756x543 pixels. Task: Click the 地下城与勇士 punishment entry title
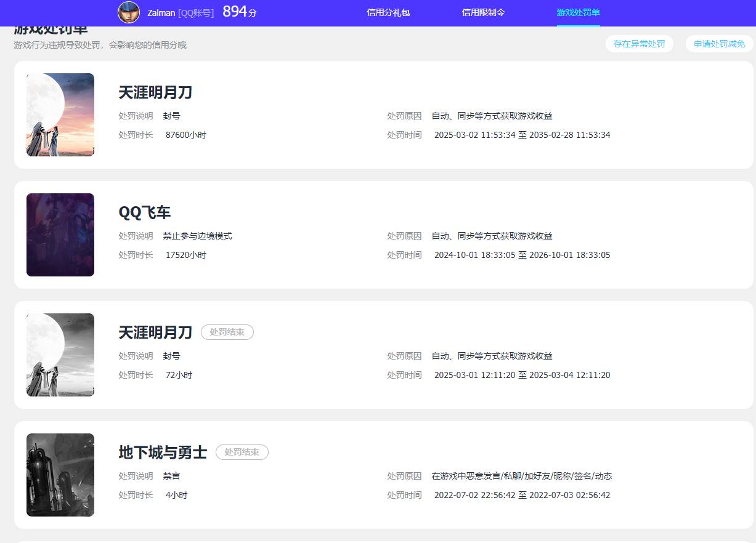163,452
